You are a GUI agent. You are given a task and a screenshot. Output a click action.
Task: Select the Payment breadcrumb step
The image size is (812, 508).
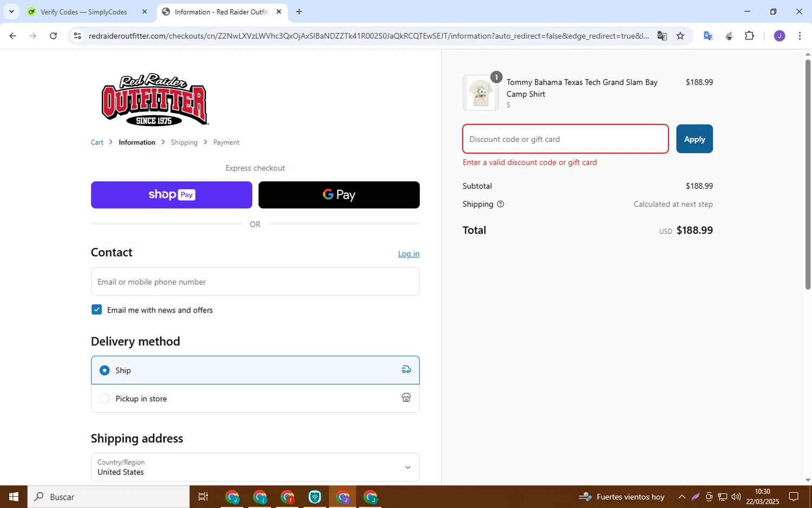tap(226, 142)
